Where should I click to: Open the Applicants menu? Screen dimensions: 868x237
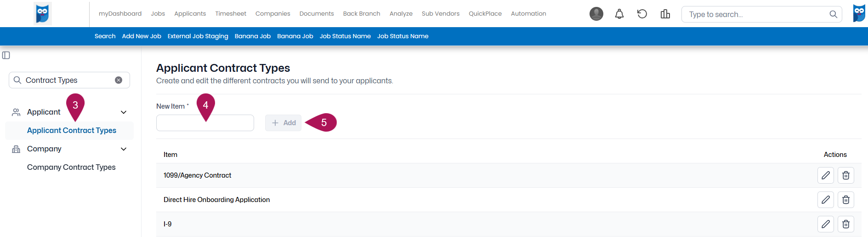pyautogui.click(x=190, y=14)
